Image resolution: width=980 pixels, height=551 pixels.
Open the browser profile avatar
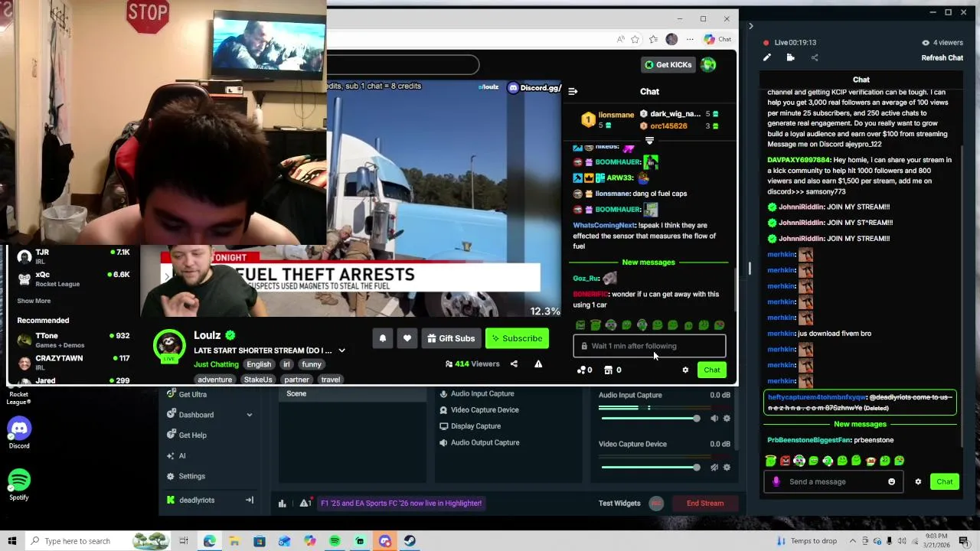click(671, 39)
